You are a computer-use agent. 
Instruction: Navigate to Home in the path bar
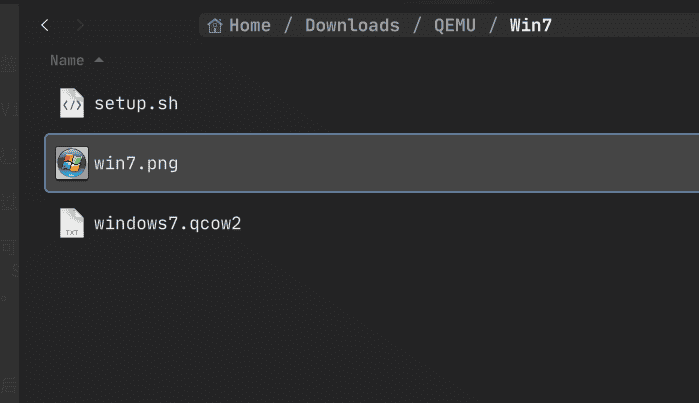[x=250, y=25]
